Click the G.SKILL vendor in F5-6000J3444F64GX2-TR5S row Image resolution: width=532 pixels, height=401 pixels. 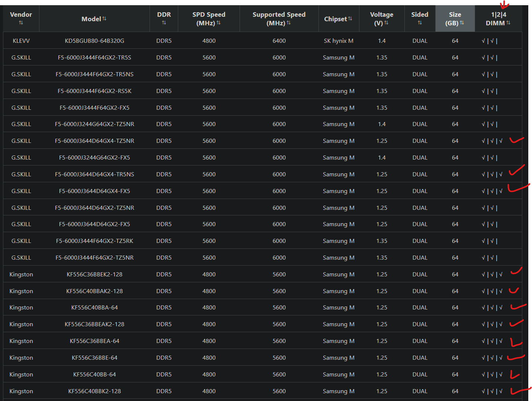(x=21, y=58)
